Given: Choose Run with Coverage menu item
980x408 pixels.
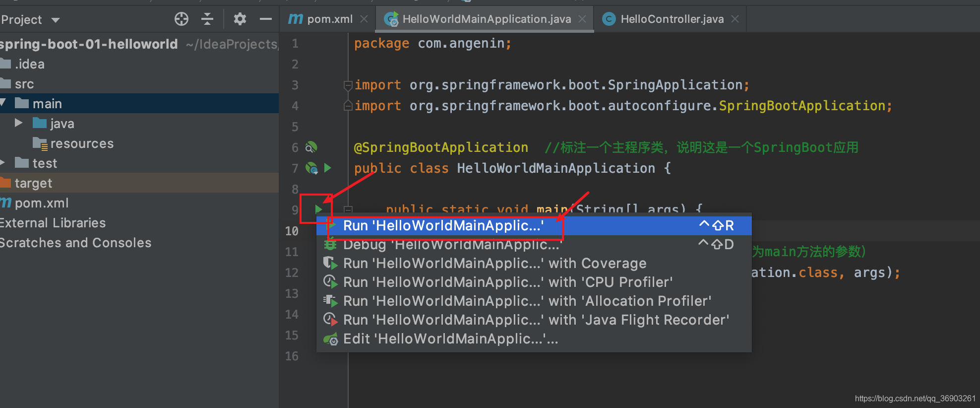Looking at the screenshot, I should (534, 263).
